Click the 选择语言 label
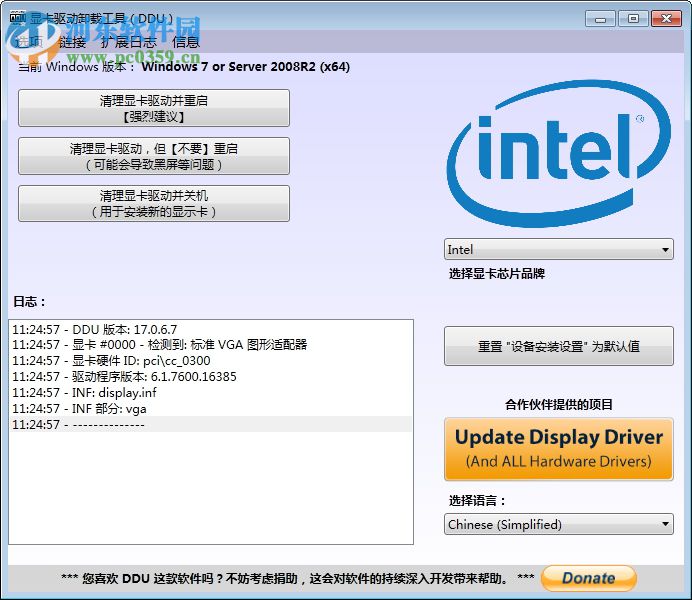 point(477,501)
